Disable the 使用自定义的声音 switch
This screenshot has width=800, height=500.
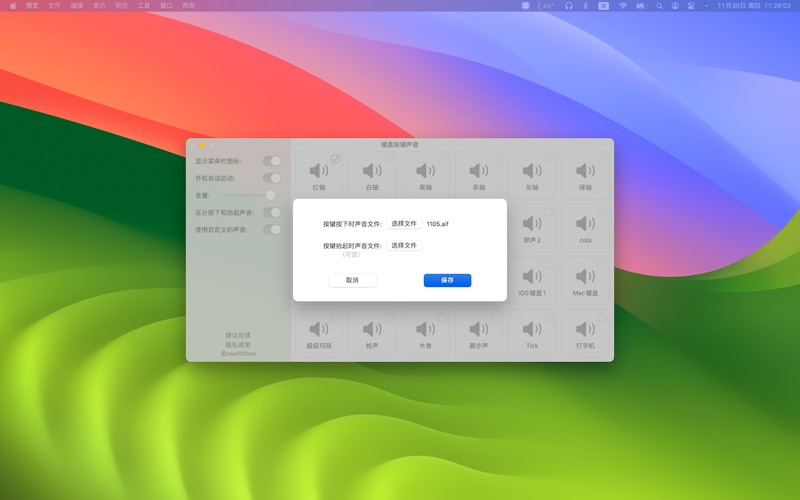271,229
